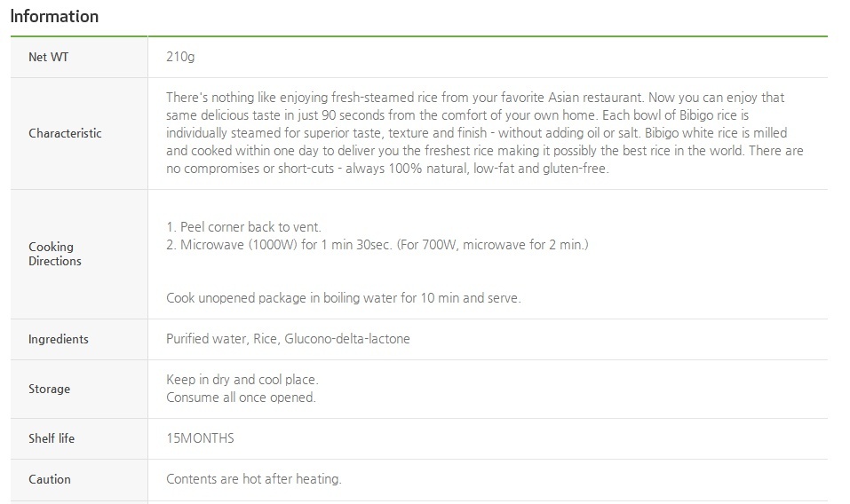The height and width of the screenshot is (504, 850).
Task: Click the Information section heading
Action: 54,17
